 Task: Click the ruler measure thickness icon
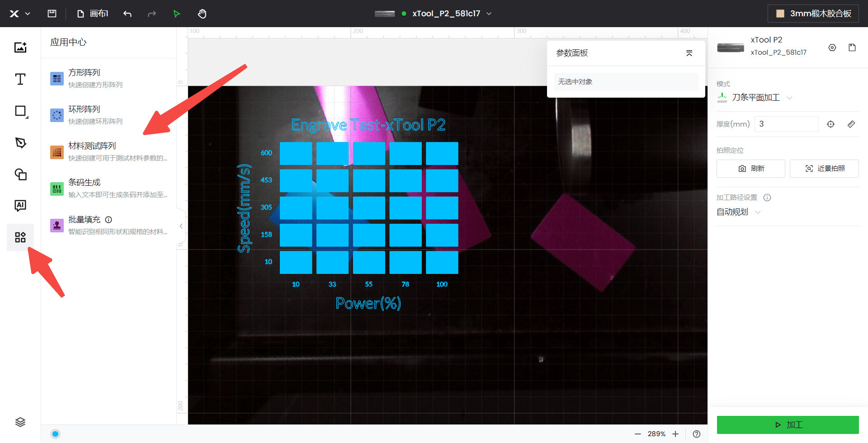(851, 124)
